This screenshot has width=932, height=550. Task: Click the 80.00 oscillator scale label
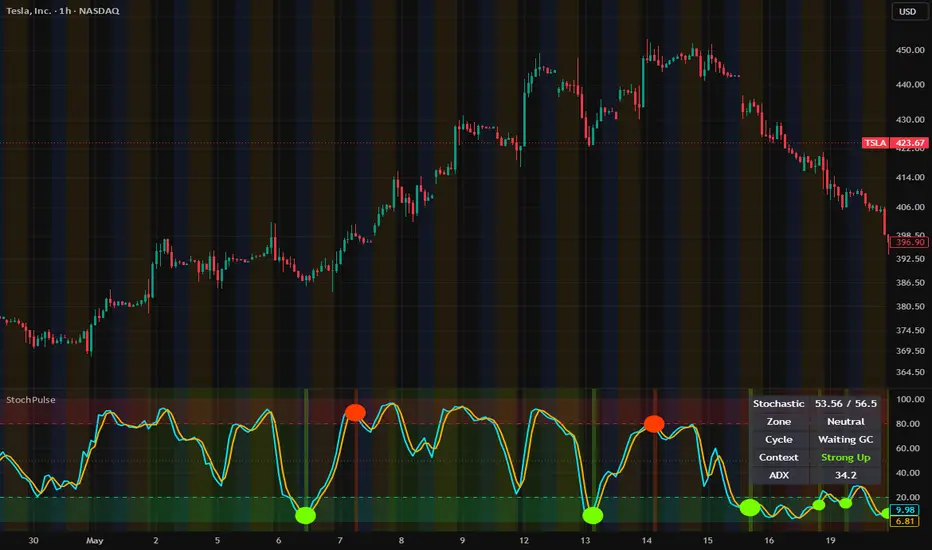[x=910, y=424]
